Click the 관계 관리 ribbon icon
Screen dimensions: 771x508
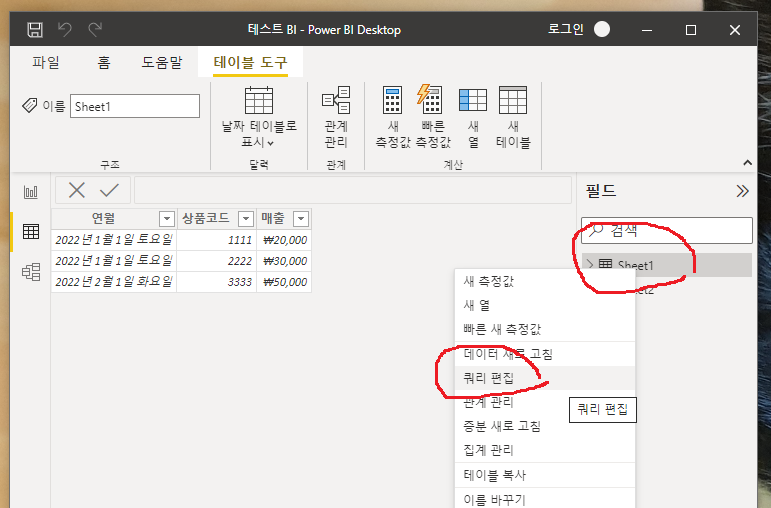point(336,117)
